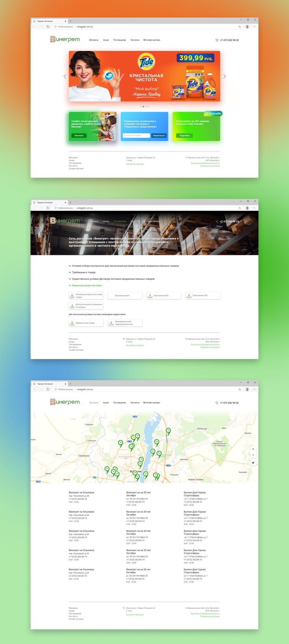
Task: Download the Приложение №2 file
Action: (164, 296)
